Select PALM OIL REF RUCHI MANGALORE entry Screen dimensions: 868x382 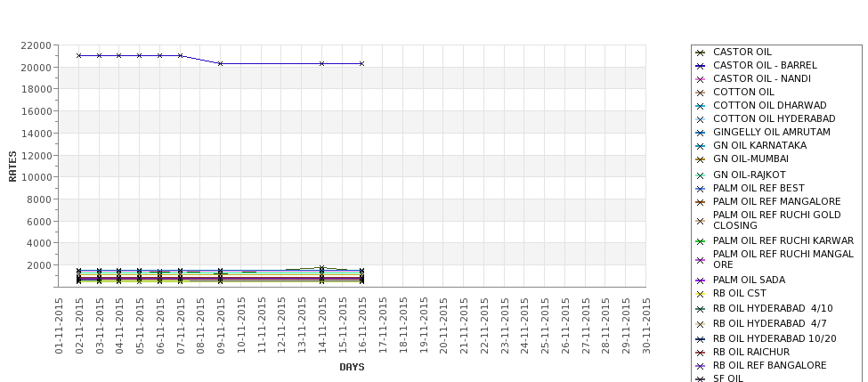tap(783, 259)
